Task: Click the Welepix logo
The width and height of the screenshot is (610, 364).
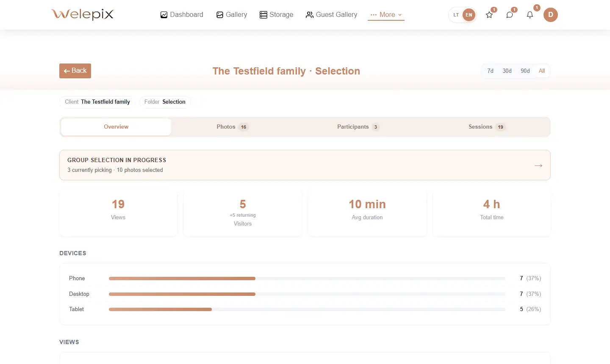Action: [x=83, y=14]
